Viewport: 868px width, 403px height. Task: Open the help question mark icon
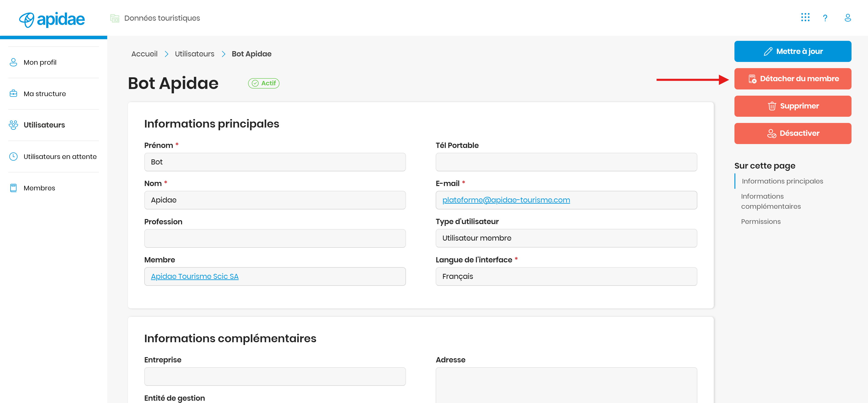tap(825, 18)
